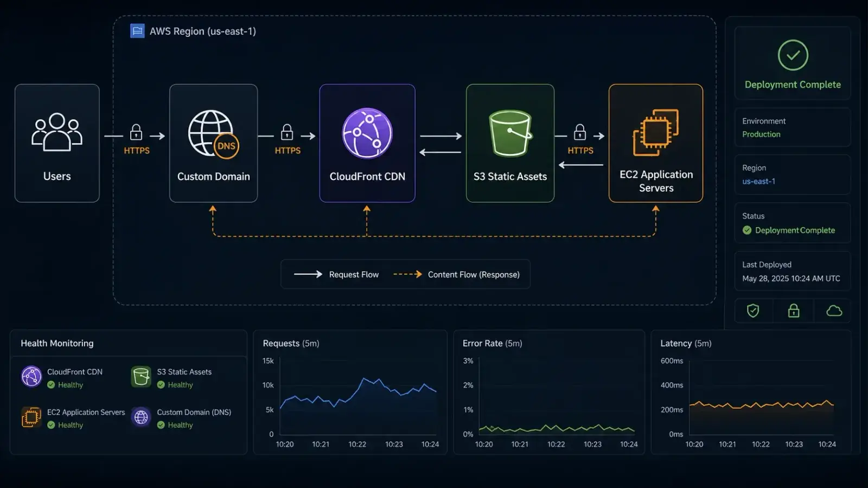Click the Healthy check icon under EC2 Application Servers
Screen dimensions: 868x488
[51, 425]
